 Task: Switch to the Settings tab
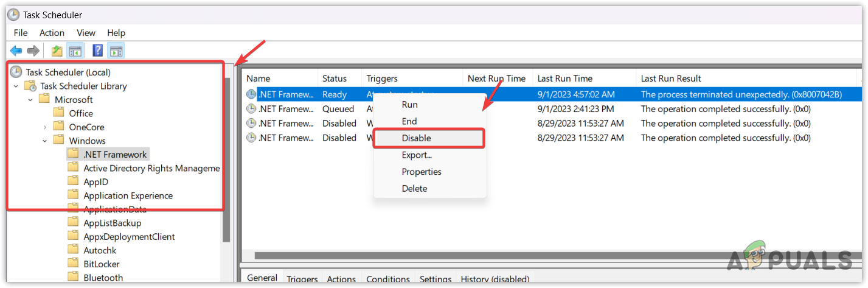[x=436, y=279]
